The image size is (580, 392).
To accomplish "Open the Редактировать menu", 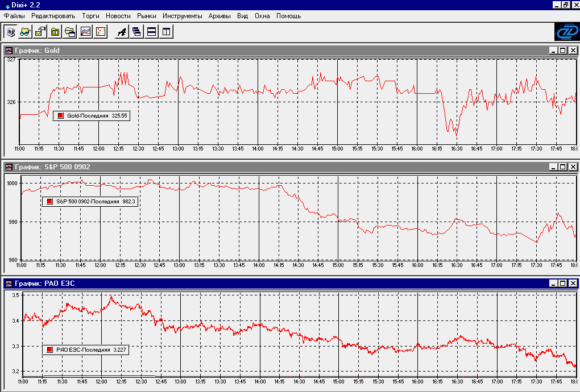I will [53, 16].
